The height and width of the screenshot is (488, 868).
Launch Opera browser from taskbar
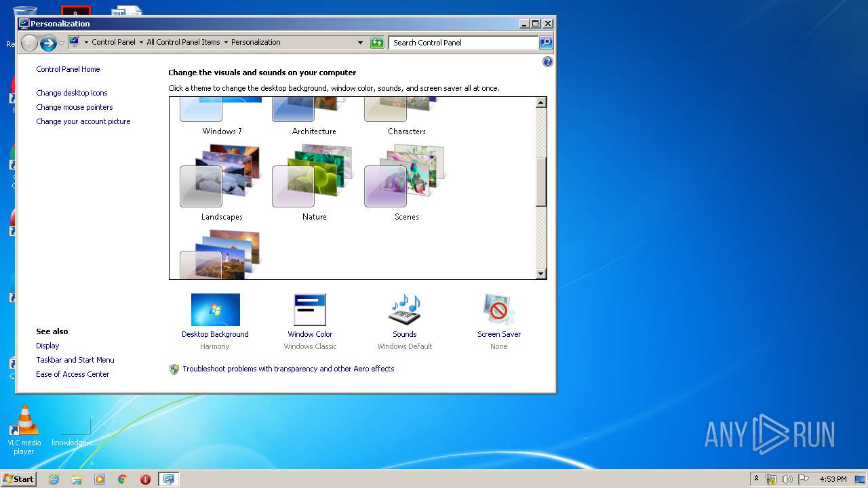(145, 479)
